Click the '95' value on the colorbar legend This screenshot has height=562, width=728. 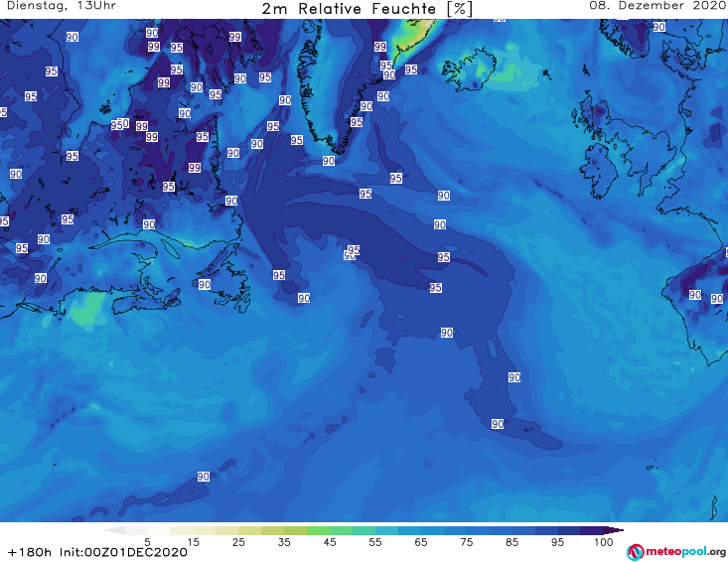[557, 542]
